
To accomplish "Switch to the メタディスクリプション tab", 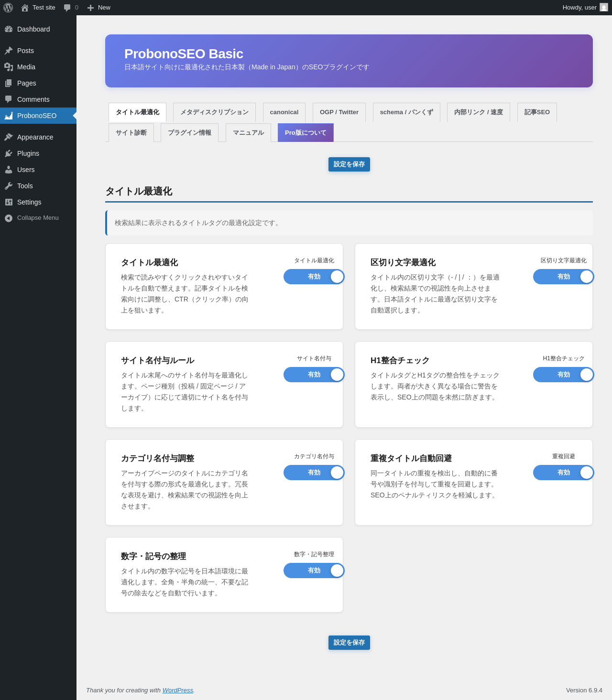I will click(214, 112).
